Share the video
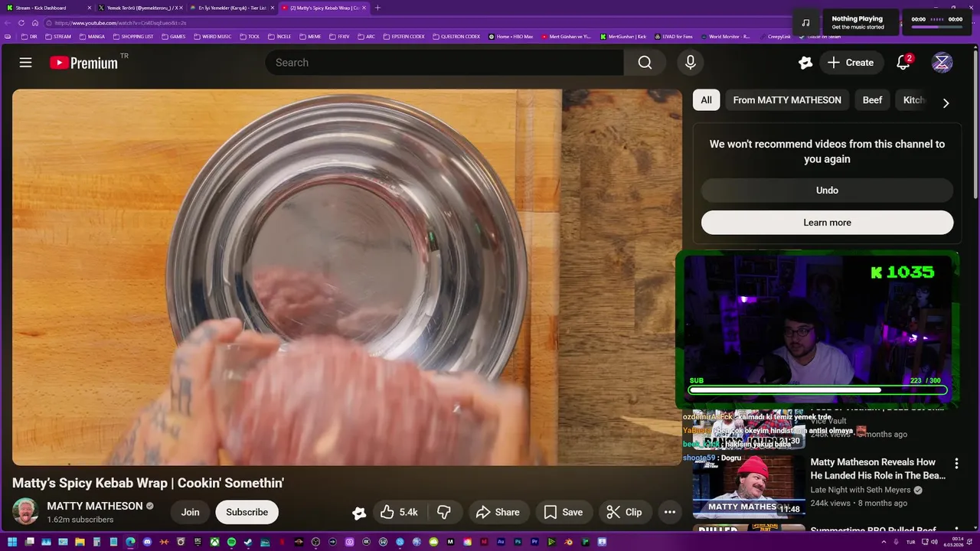The width and height of the screenshot is (980, 551). coord(498,512)
